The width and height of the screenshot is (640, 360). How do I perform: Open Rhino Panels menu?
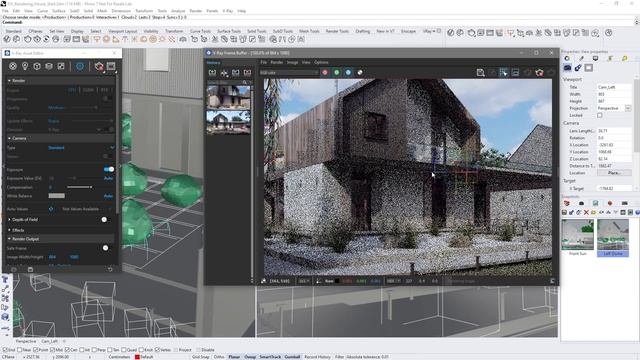[212, 11]
